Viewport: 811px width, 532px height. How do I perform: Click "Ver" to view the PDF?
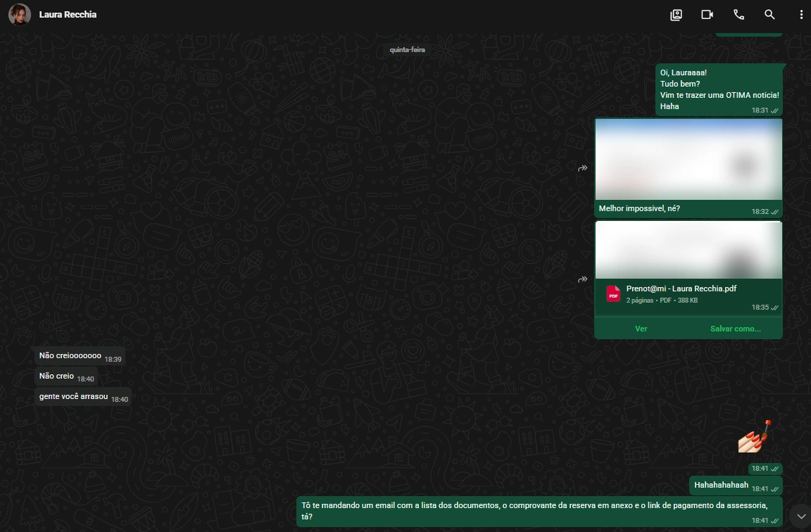point(641,329)
